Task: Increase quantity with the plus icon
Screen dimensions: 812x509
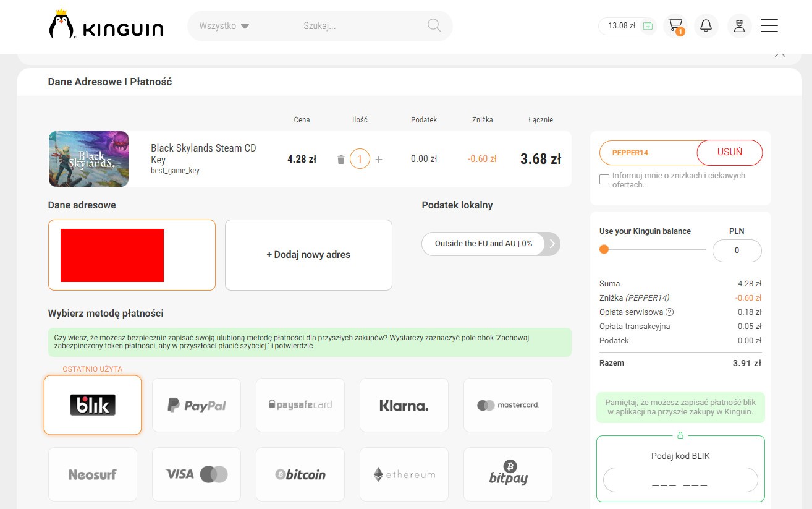Action: pos(379,160)
